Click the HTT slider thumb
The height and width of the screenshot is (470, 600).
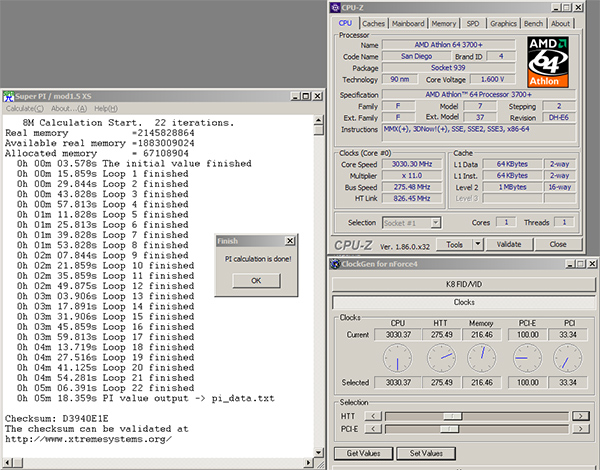453,416
